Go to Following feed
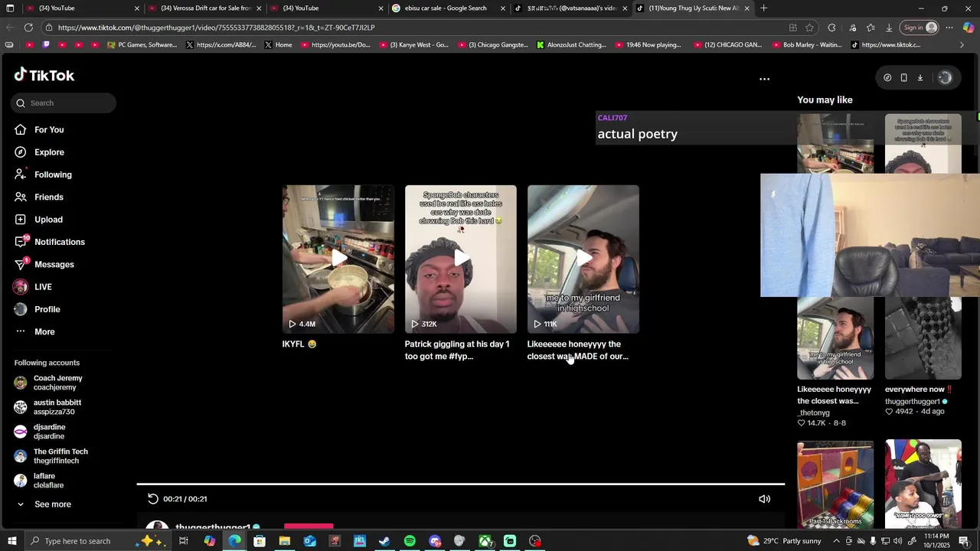 (x=53, y=174)
